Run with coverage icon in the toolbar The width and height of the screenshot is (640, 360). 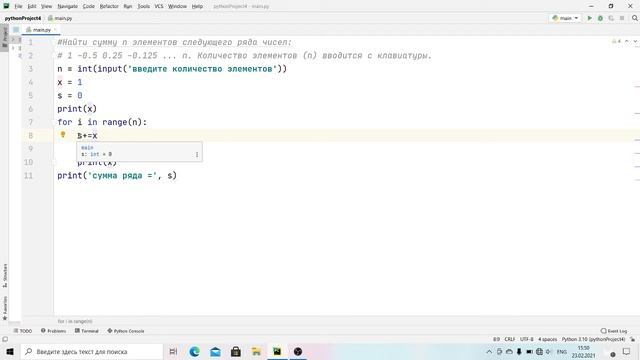611,18
